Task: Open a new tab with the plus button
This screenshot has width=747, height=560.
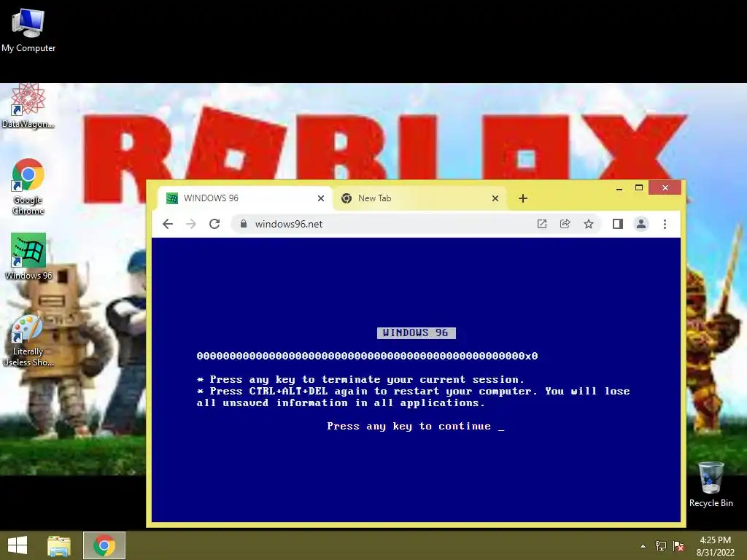Action: pyautogui.click(x=523, y=198)
